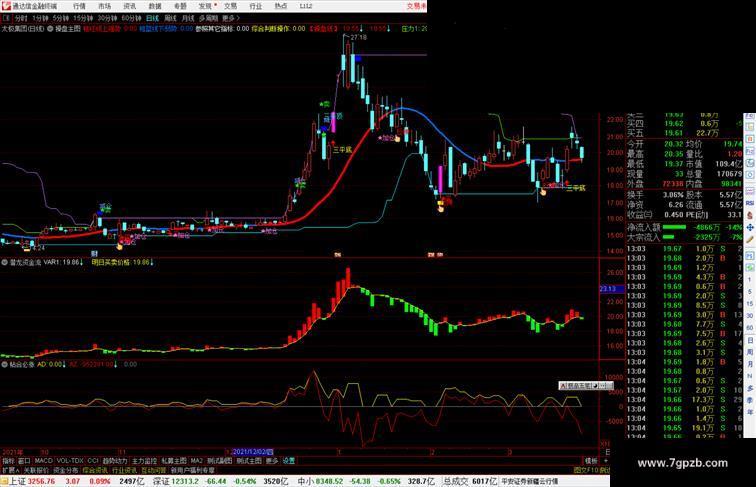Image resolution: width=756 pixels, height=487 pixels.
Task: Open 粘合公条 indicator settings round icon
Action: click(5, 365)
